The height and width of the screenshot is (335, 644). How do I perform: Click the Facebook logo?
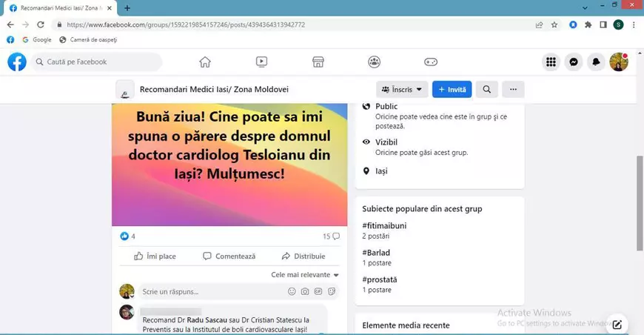point(17,62)
